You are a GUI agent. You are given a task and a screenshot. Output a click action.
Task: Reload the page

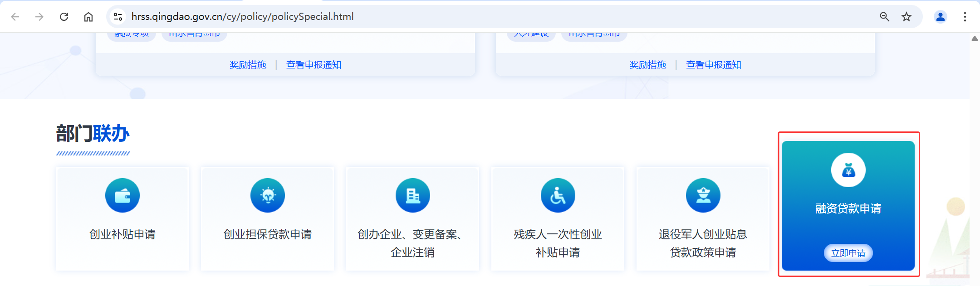click(64, 17)
